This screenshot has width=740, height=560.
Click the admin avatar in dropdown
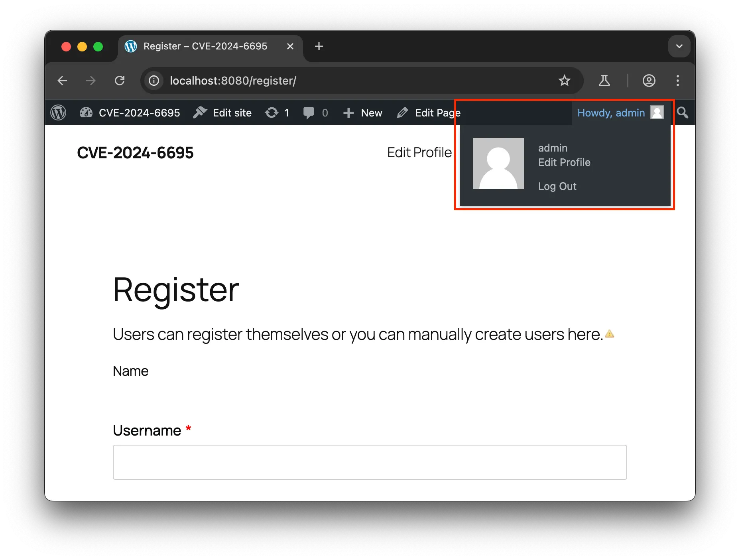pyautogui.click(x=498, y=164)
